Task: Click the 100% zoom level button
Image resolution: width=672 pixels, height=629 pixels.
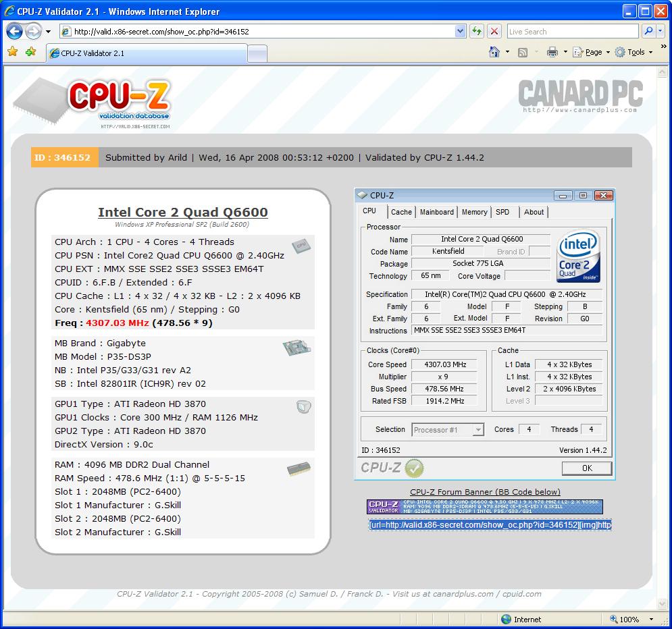Action: (625, 619)
